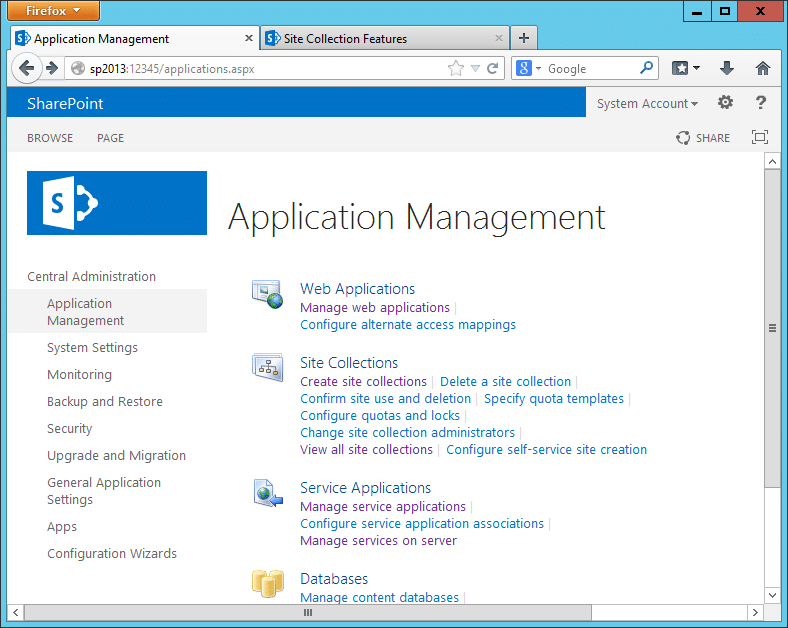The width and height of the screenshot is (788, 628).
Task: Open a new tab with plus button
Action: click(x=524, y=38)
